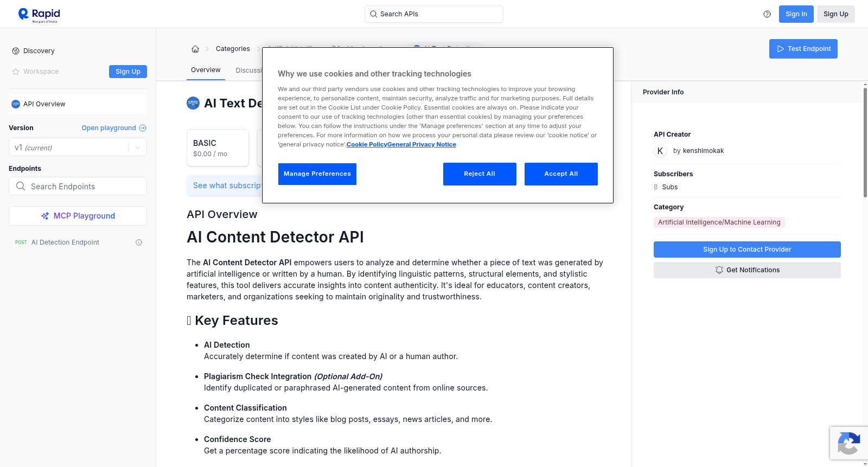
Task: Click Reject All cookies button
Action: (480, 174)
